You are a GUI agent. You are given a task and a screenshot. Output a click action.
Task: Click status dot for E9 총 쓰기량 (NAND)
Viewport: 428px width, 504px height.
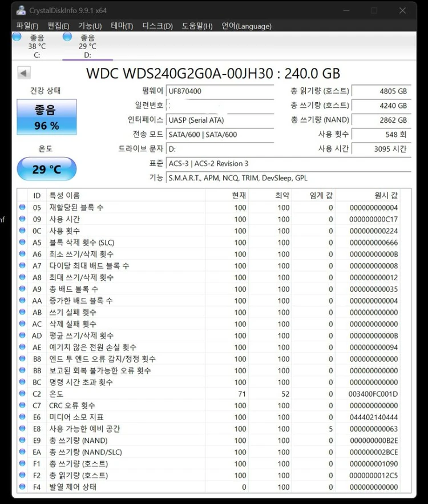[x=22, y=440]
